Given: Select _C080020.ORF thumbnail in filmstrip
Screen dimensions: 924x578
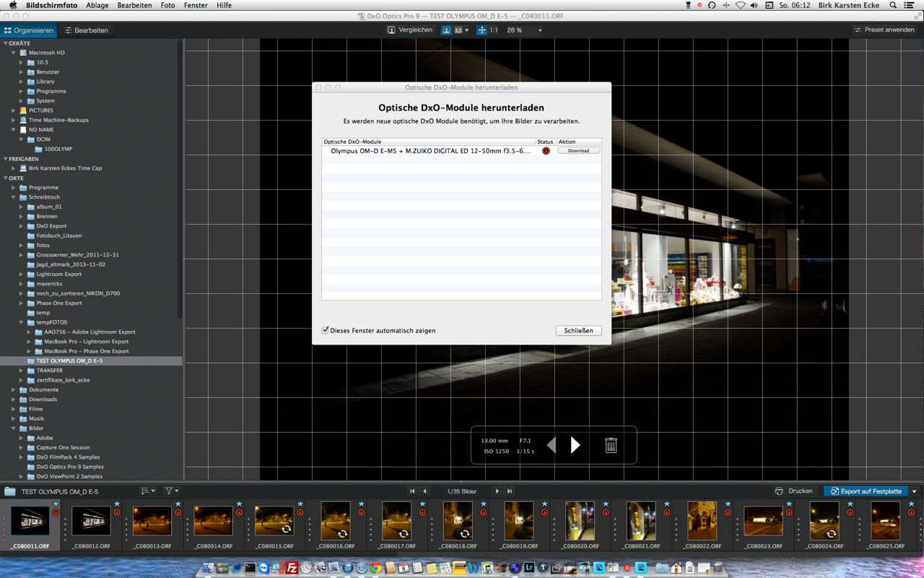Looking at the screenshot, I should [580, 521].
